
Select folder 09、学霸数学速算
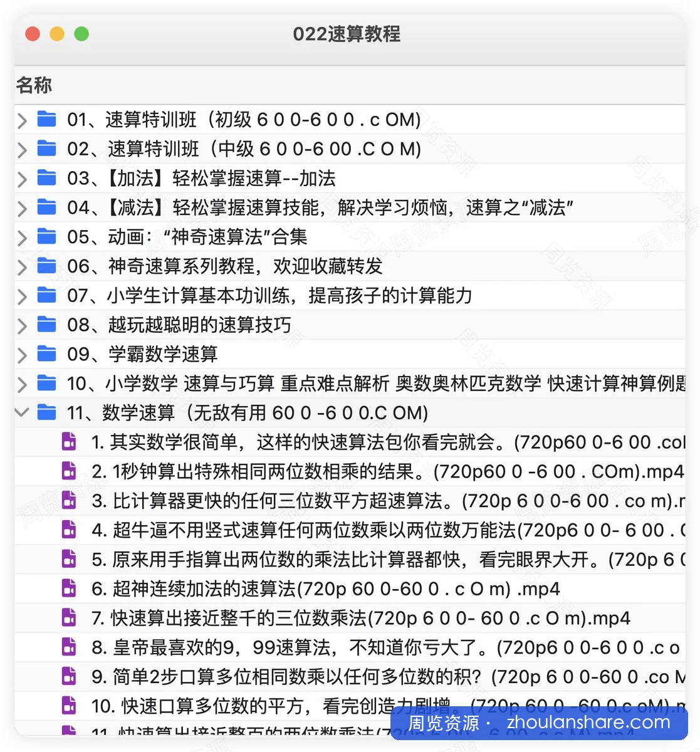click(142, 354)
